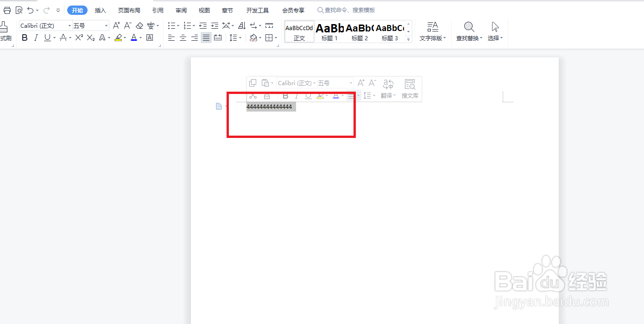Click 搜文库 in floating mini toolbar

coord(410,89)
